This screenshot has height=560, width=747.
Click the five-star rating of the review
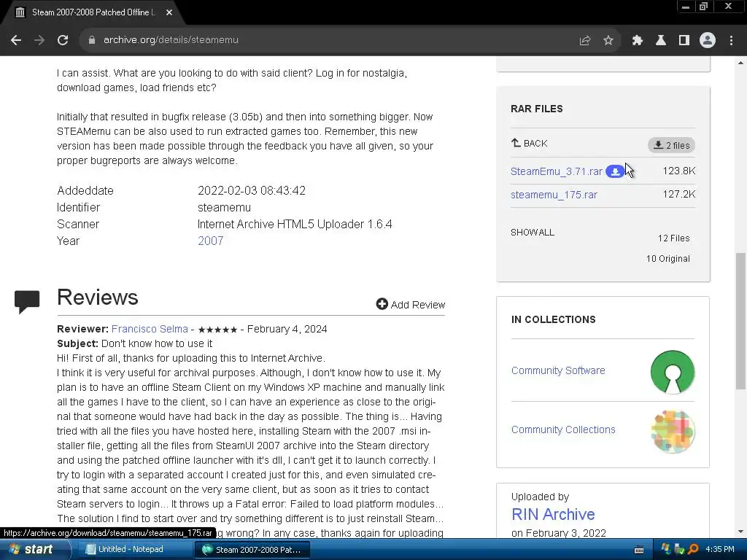point(217,330)
